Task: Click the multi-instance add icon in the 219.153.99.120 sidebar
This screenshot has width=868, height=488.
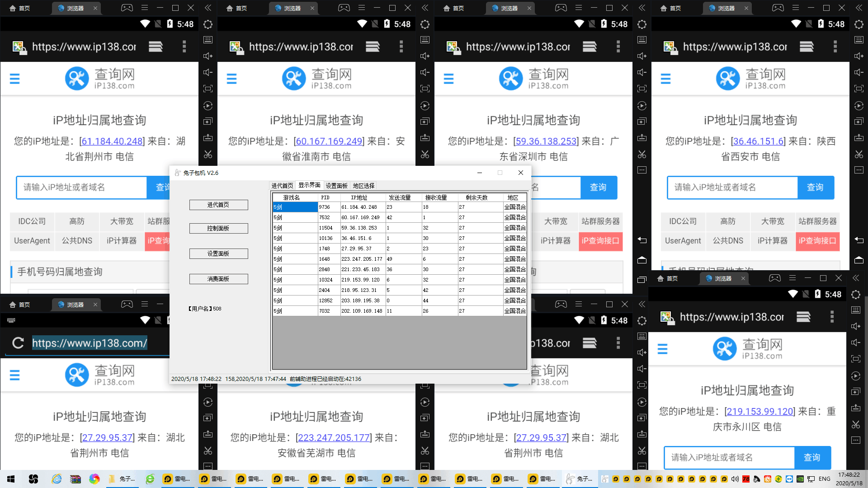Action: tap(856, 392)
